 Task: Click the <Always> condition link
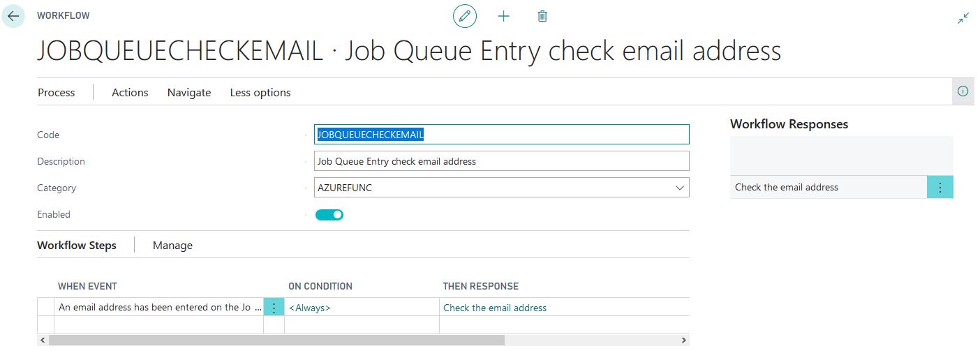310,308
